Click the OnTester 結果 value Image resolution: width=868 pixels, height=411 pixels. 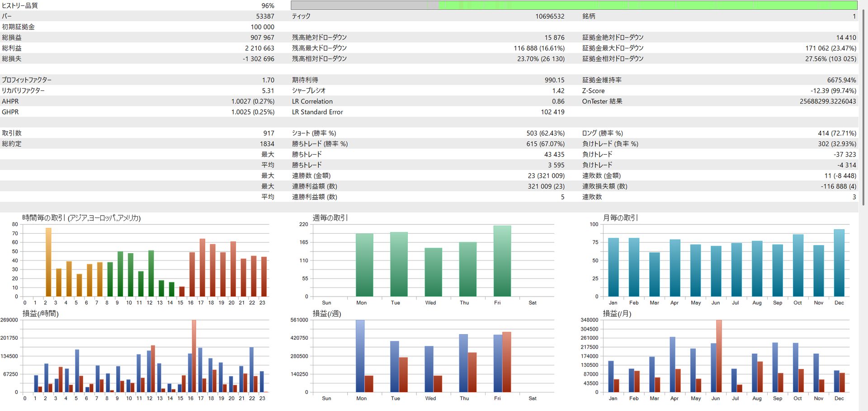point(827,102)
